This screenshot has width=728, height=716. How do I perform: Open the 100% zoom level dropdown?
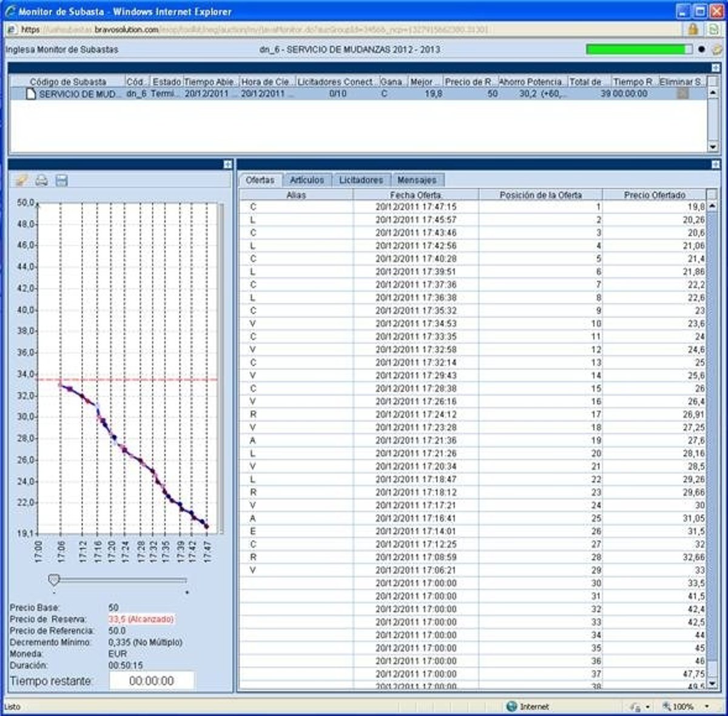point(707,706)
